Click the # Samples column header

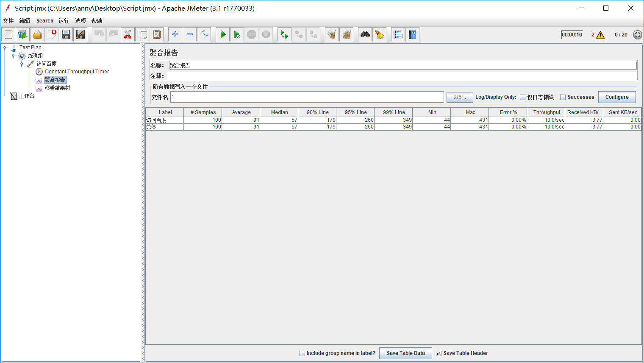pyautogui.click(x=203, y=112)
